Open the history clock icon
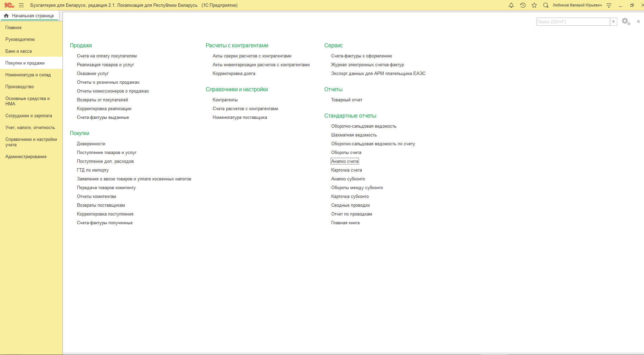 point(523,5)
